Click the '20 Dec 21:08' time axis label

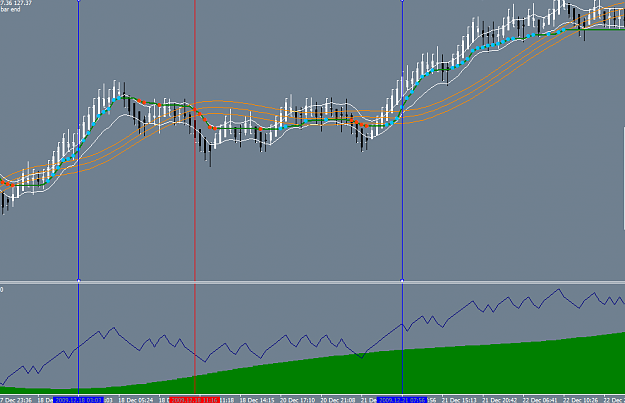coord(338,400)
